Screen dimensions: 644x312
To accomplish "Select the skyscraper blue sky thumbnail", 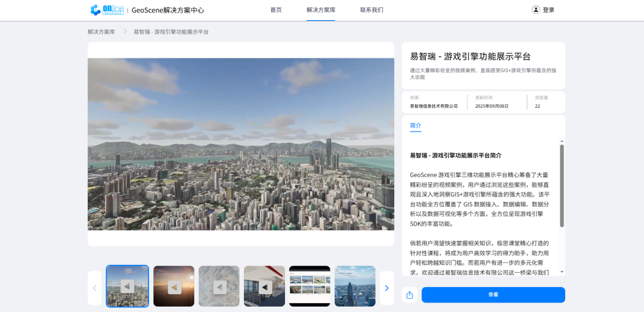I will [355, 286].
